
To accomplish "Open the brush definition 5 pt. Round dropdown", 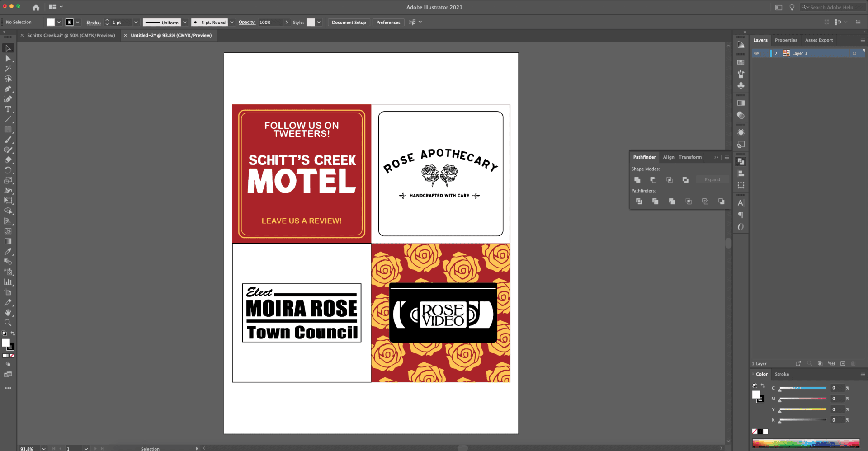I will [x=232, y=22].
